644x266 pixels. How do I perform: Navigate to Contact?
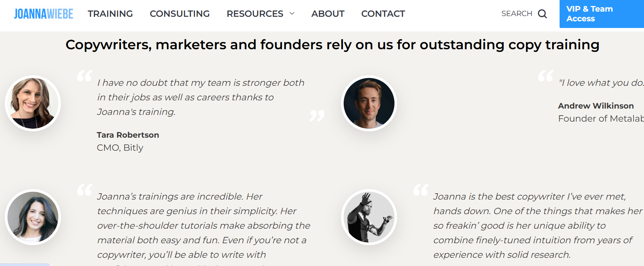click(383, 14)
